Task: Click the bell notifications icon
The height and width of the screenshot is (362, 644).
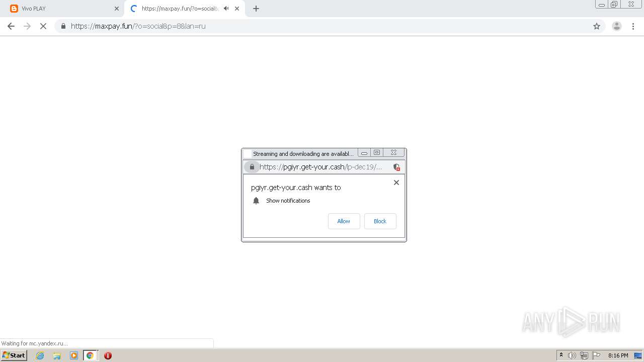Action: coord(256,201)
